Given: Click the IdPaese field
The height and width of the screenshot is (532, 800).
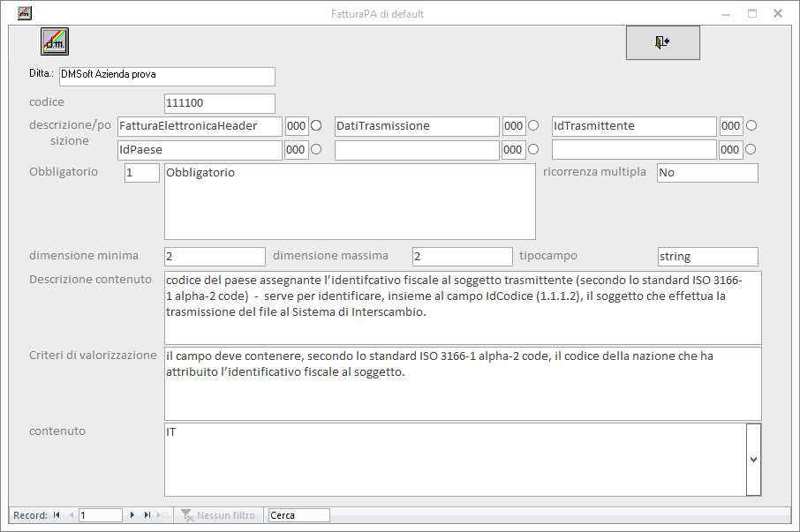Looking at the screenshot, I should point(200,150).
